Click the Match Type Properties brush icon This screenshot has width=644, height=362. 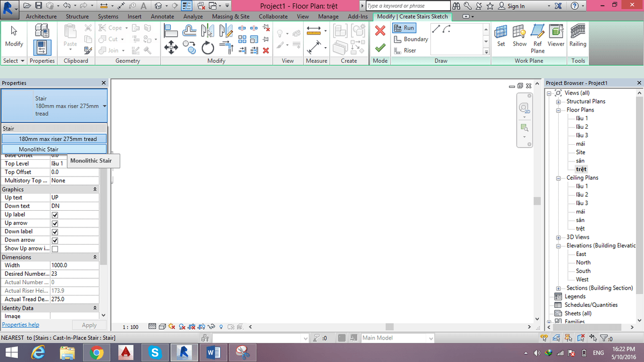coord(88,50)
